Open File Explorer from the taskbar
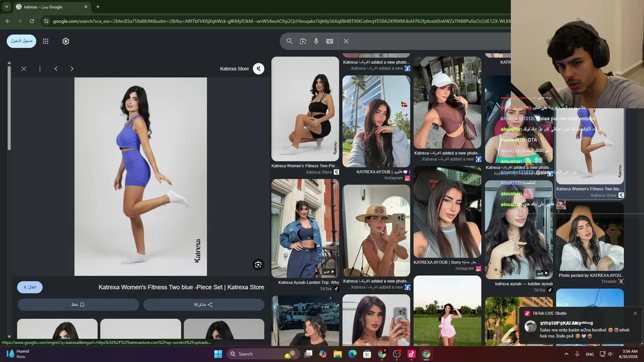The image size is (644, 362). pyautogui.click(x=338, y=354)
